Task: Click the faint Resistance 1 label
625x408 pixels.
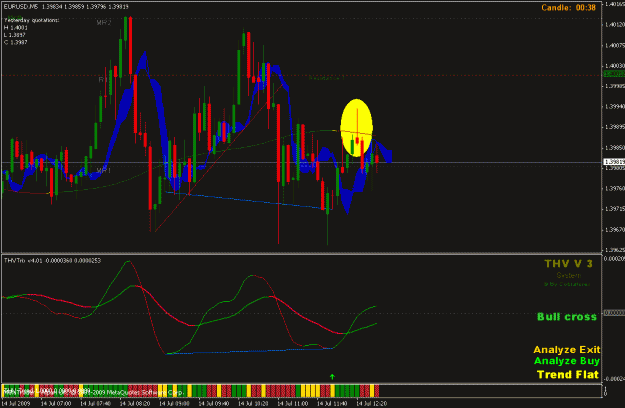Action: point(326,78)
